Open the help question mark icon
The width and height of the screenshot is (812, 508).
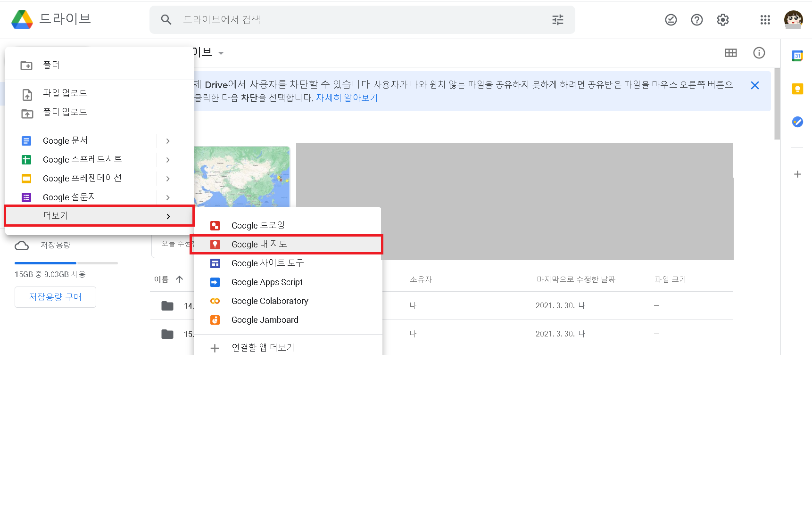pos(696,20)
